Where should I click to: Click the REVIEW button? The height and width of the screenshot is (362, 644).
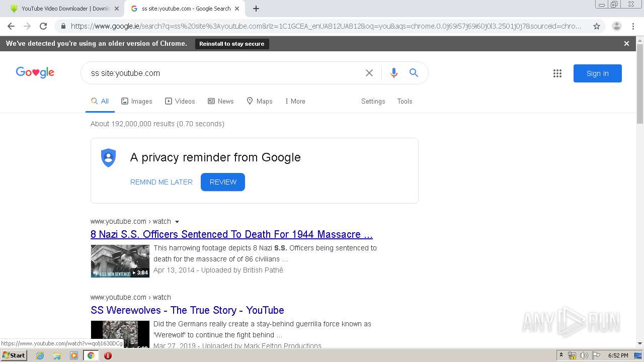pos(223,182)
